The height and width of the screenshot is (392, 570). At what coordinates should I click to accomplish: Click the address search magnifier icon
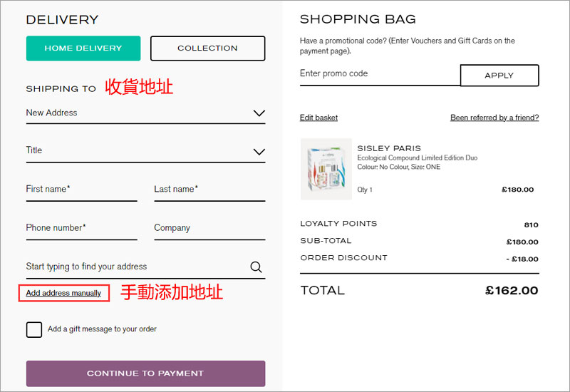(x=256, y=267)
